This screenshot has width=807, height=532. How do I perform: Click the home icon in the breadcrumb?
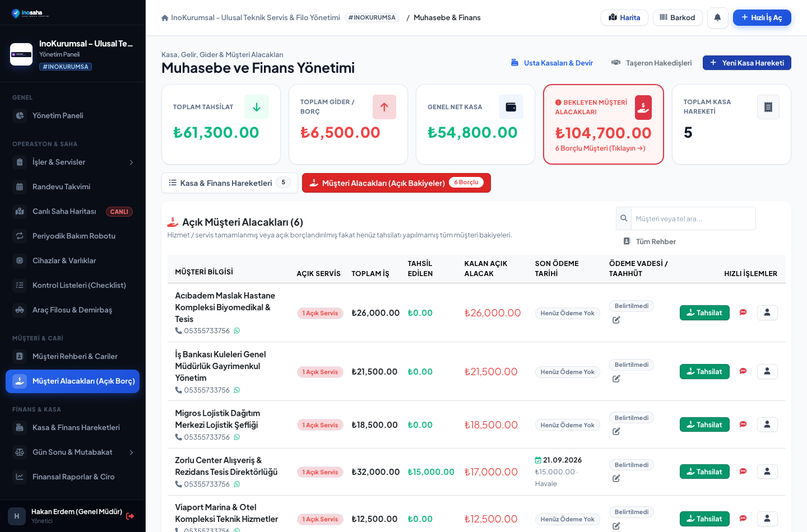tap(165, 18)
